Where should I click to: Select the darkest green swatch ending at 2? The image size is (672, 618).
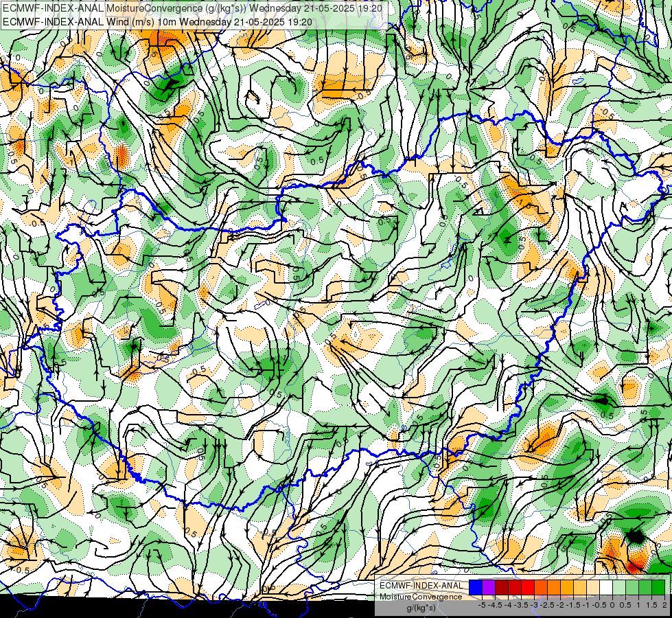pyautogui.click(x=658, y=588)
